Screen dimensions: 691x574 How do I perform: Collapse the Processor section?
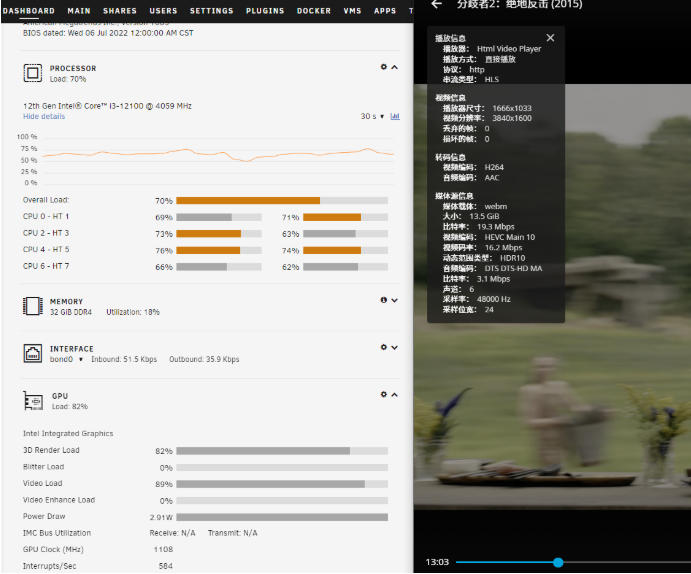394,67
